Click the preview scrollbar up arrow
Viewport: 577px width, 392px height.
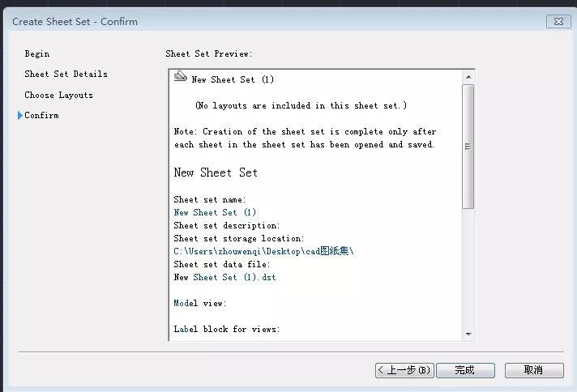point(468,77)
